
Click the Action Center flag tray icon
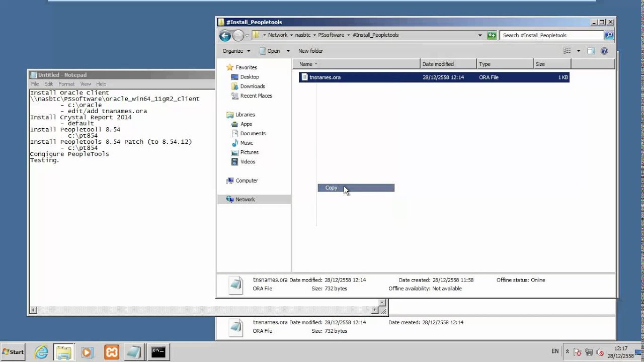(578, 352)
